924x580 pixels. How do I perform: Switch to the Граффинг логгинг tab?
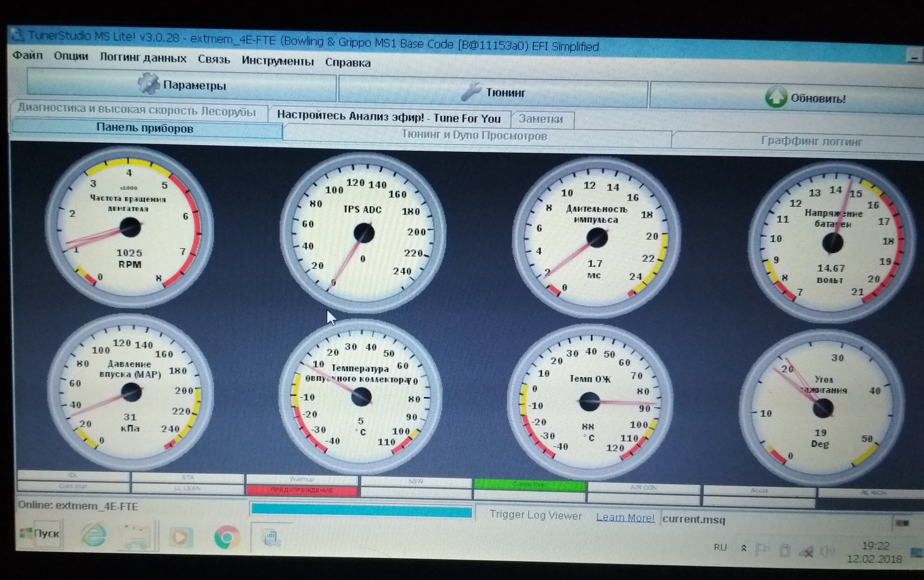coord(810,141)
